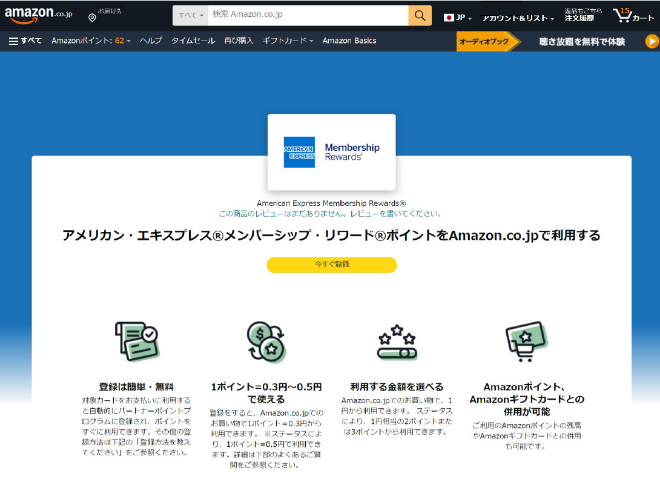Open the タイムセール nav item
This screenshot has height=478, width=660.
pyautogui.click(x=192, y=40)
